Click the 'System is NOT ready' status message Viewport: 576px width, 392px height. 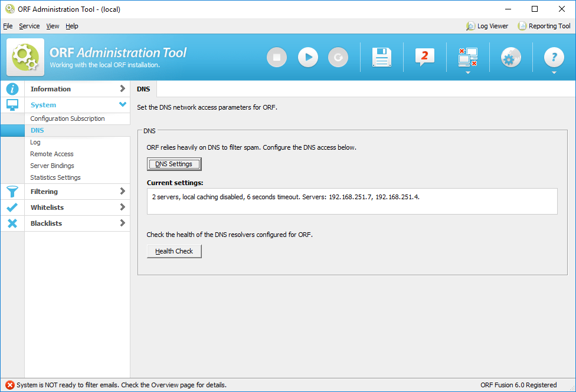122,385
